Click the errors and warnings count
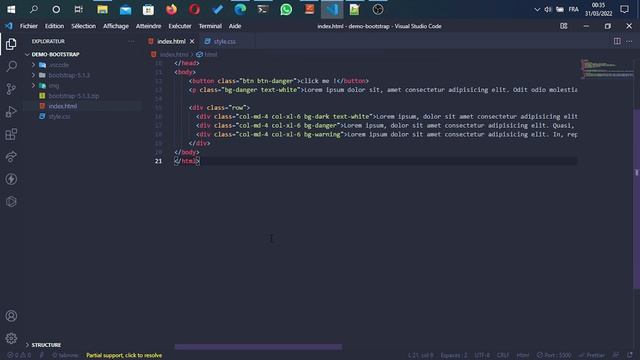The width and height of the screenshot is (640, 360). click(19, 356)
